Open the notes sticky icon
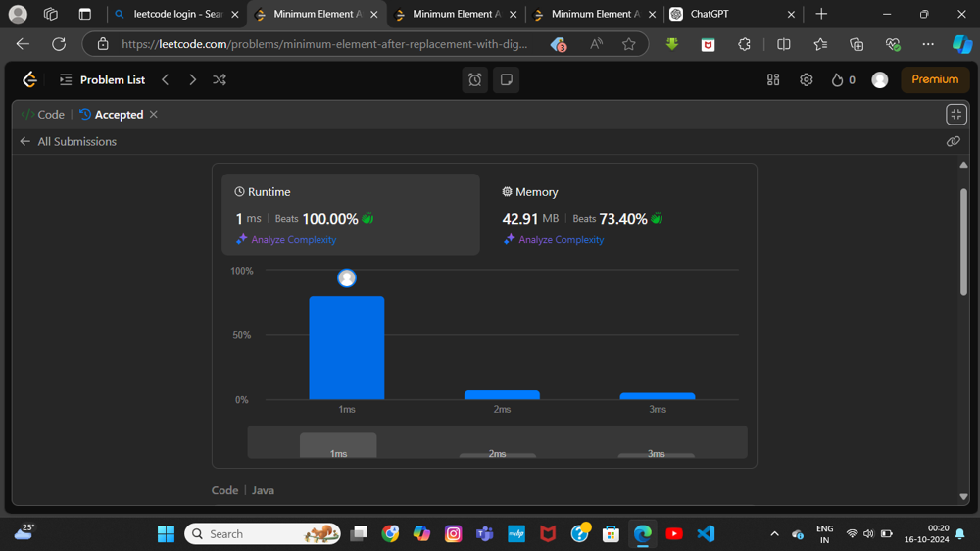 point(507,79)
